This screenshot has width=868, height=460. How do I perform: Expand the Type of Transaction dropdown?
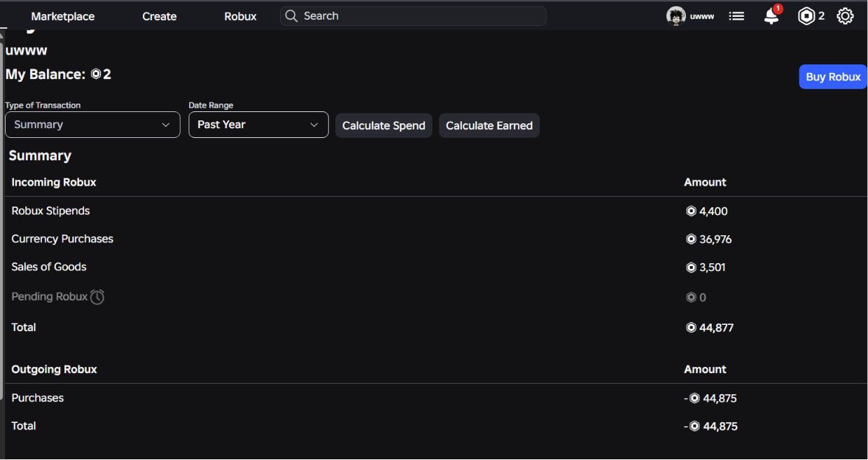92,125
